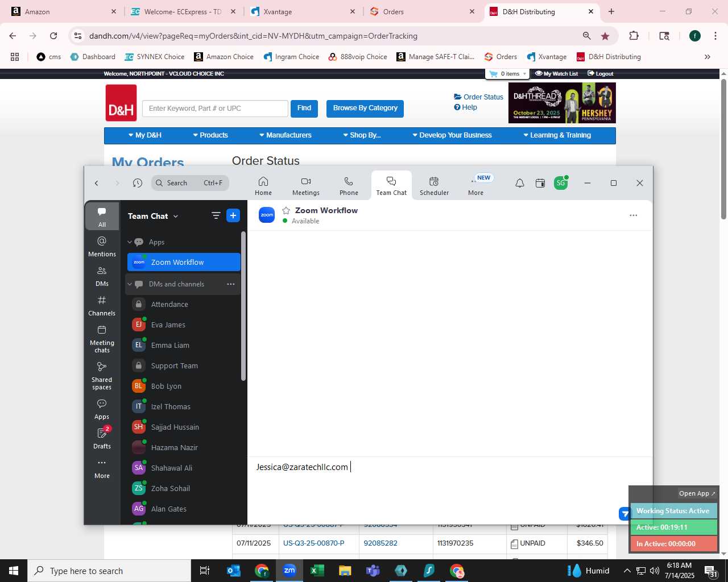Open Zoom Meetings tab
The height and width of the screenshot is (582, 728).
pyautogui.click(x=306, y=186)
